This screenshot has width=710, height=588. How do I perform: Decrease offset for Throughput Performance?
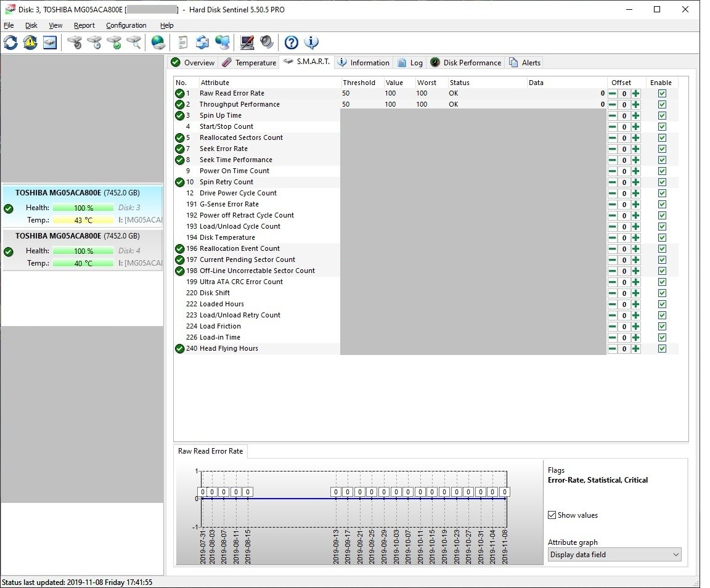point(612,105)
